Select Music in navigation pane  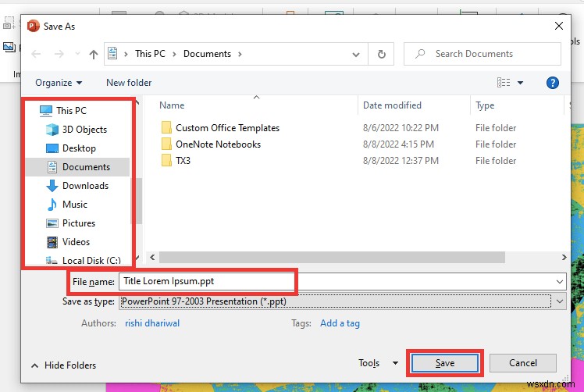[74, 204]
